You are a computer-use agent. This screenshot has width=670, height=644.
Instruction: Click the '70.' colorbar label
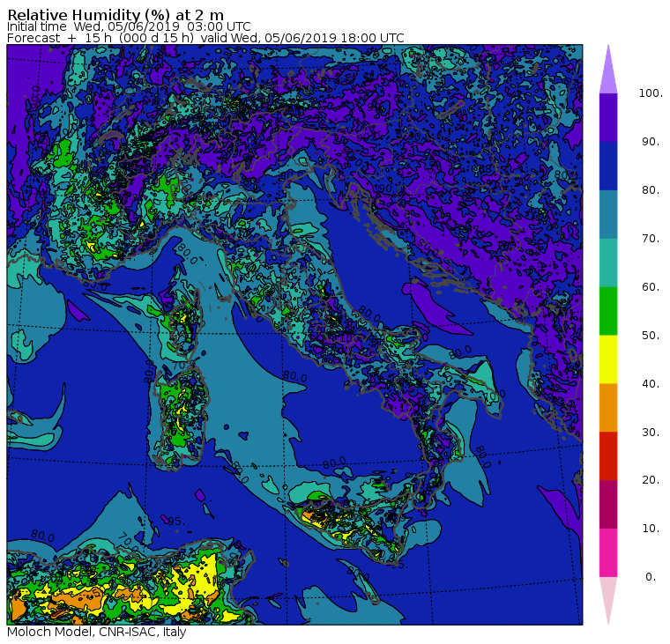coord(651,238)
